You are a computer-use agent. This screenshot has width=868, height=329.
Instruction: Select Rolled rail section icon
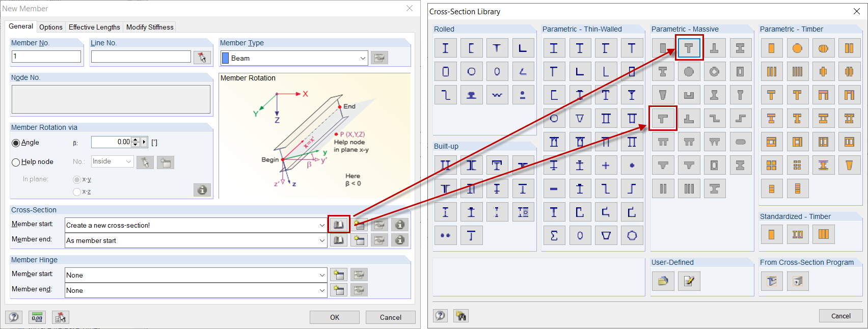pos(471,95)
